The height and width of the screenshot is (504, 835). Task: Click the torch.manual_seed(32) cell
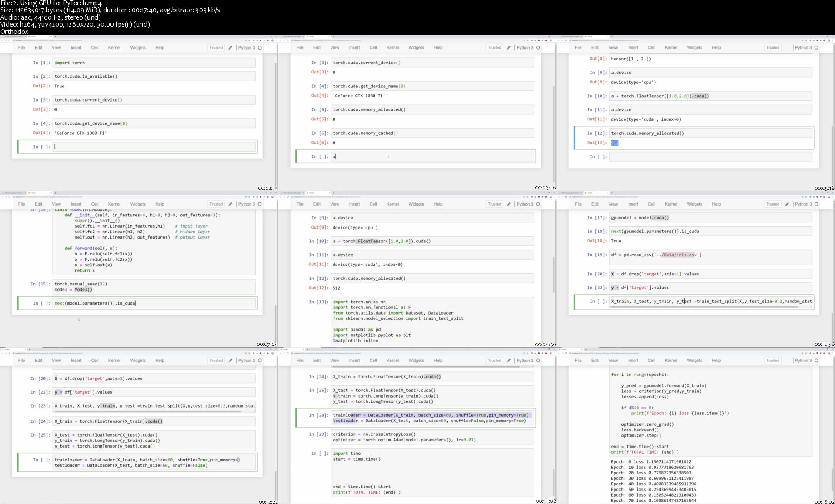click(154, 287)
